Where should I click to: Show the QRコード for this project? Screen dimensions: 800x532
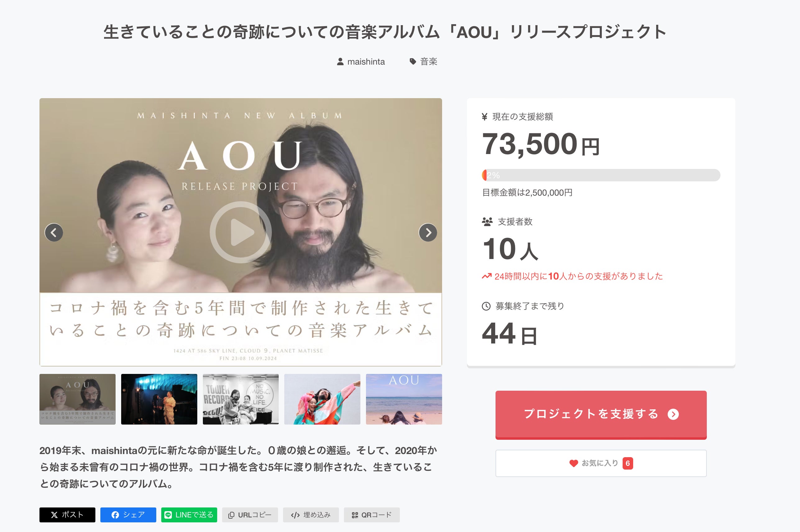372,515
